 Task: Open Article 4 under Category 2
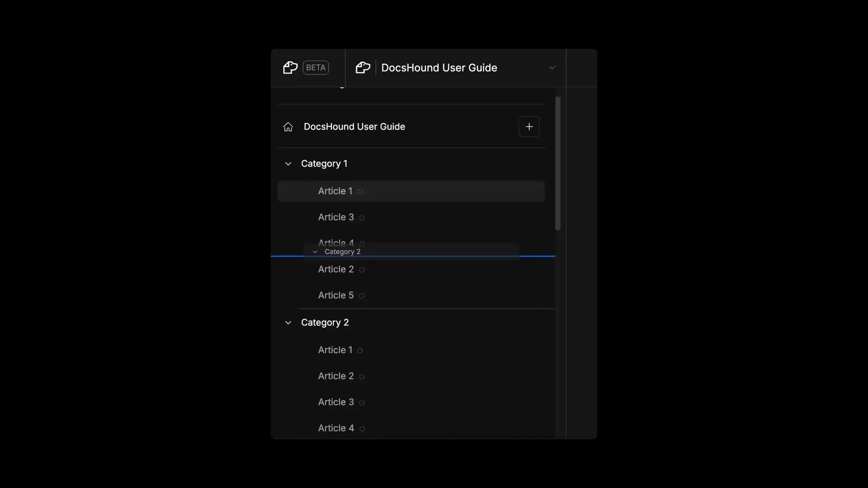coord(336,428)
